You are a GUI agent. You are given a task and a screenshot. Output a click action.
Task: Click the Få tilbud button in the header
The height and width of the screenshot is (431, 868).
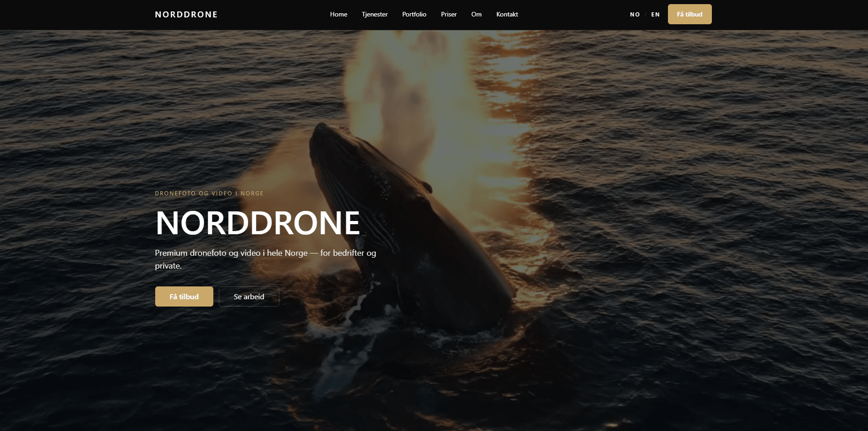click(689, 14)
